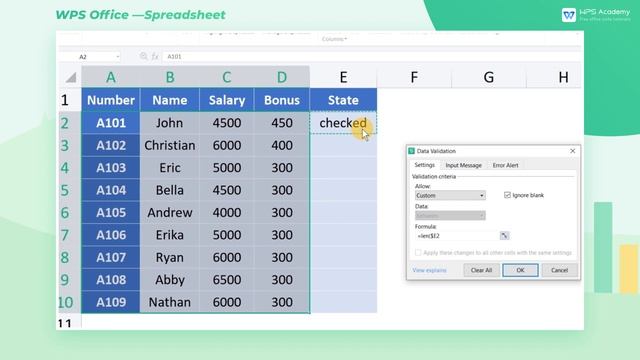The height and width of the screenshot is (360, 640).
Task: Select column F header
Action: [414, 77]
